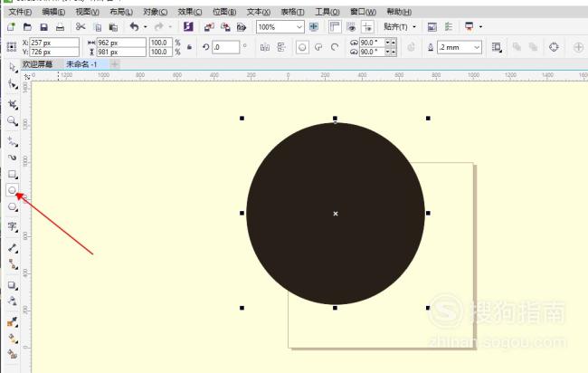Click the Export icon

[225, 27]
